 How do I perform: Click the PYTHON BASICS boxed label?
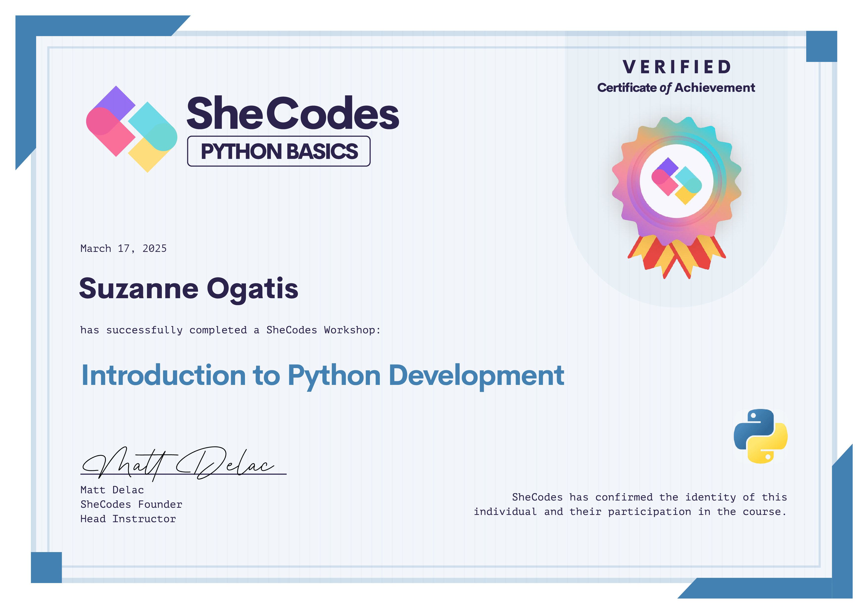(x=279, y=151)
